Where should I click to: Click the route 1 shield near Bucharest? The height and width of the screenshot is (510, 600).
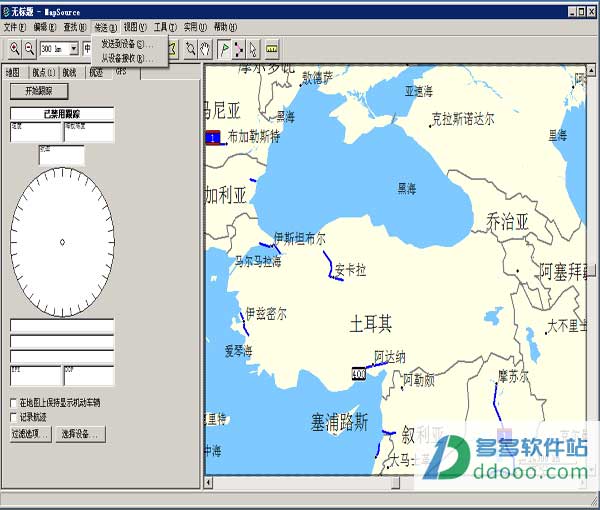point(213,138)
